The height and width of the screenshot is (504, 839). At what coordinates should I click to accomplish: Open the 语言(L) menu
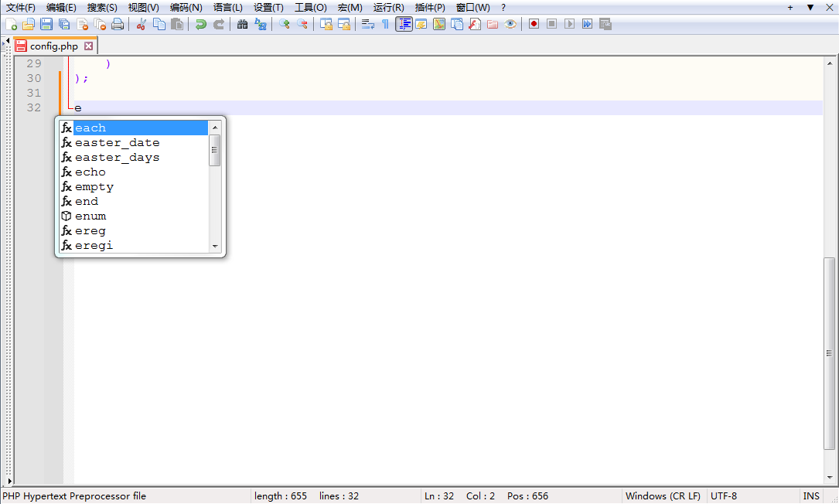point(227,7)
